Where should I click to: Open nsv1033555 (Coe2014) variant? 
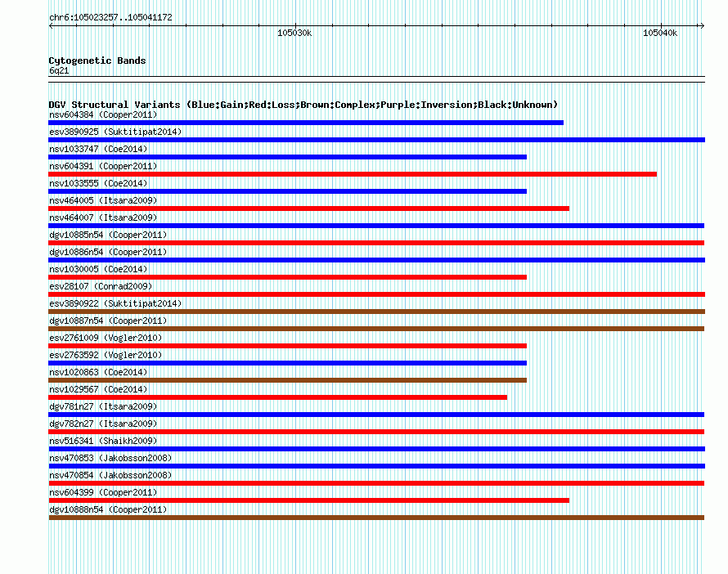point(98,183)
